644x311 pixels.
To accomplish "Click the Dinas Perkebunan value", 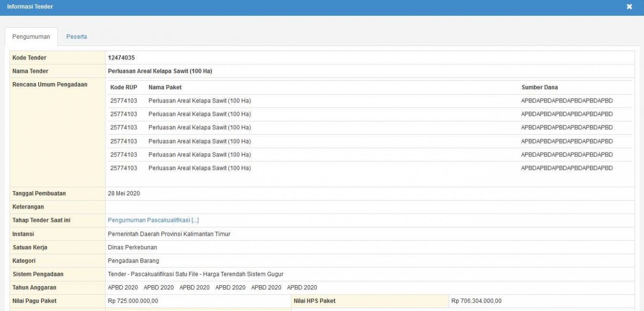I will [132, 248].
